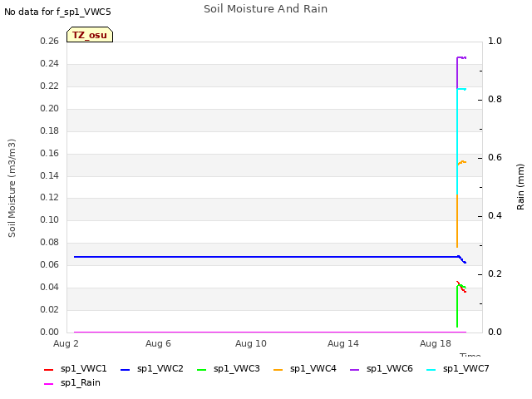Click the sp1_VWC1 legend label
Screen dimensions: 532x399
pos(83,368)
